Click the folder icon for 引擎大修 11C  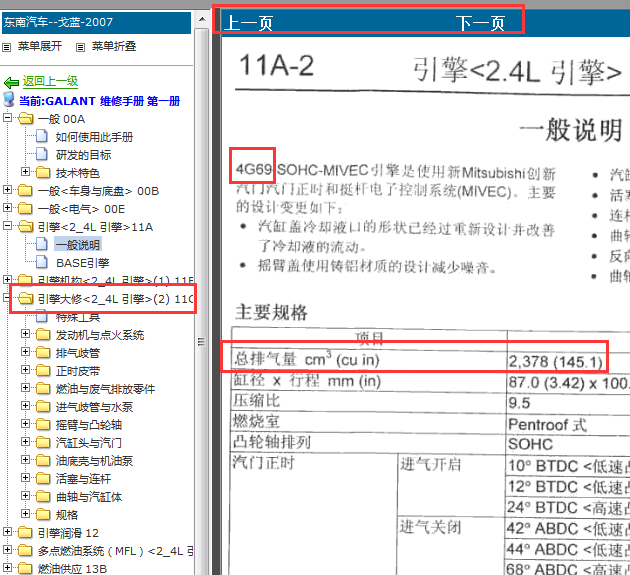[x=26, y=299]
